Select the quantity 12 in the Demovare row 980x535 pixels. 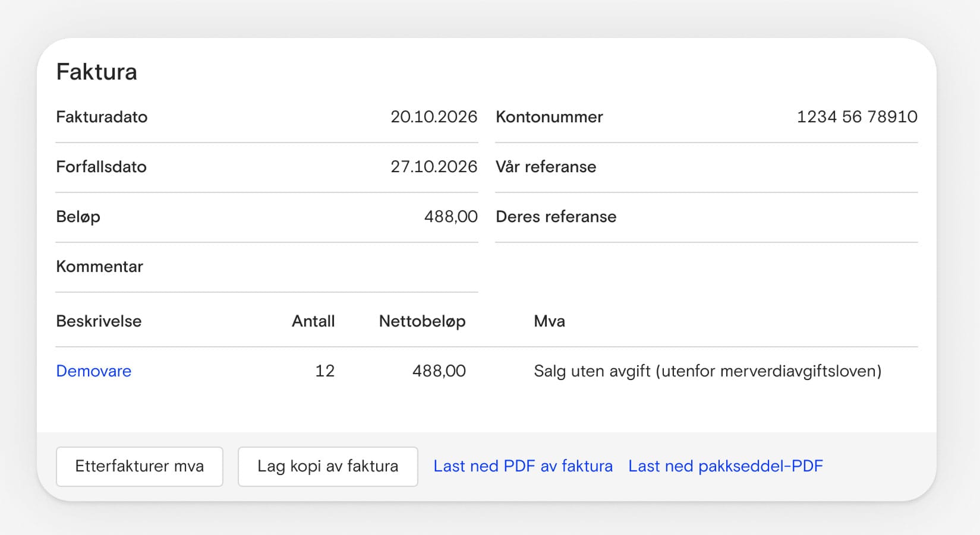pyautogui.click(x=324, y=371)
